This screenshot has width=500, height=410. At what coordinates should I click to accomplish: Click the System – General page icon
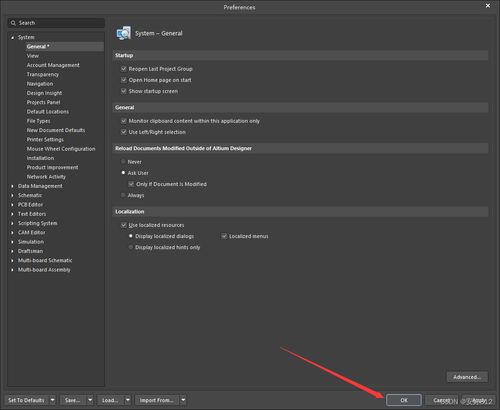(124, 33)
